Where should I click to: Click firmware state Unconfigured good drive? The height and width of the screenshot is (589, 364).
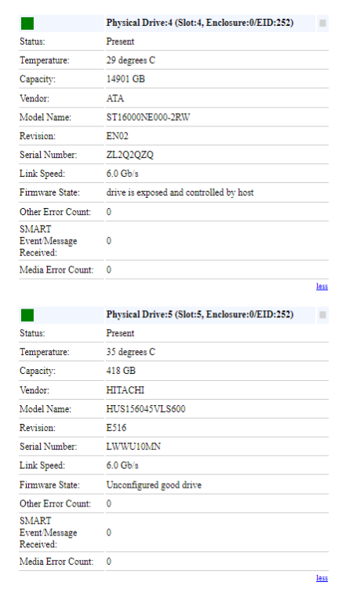coord(154,485)
